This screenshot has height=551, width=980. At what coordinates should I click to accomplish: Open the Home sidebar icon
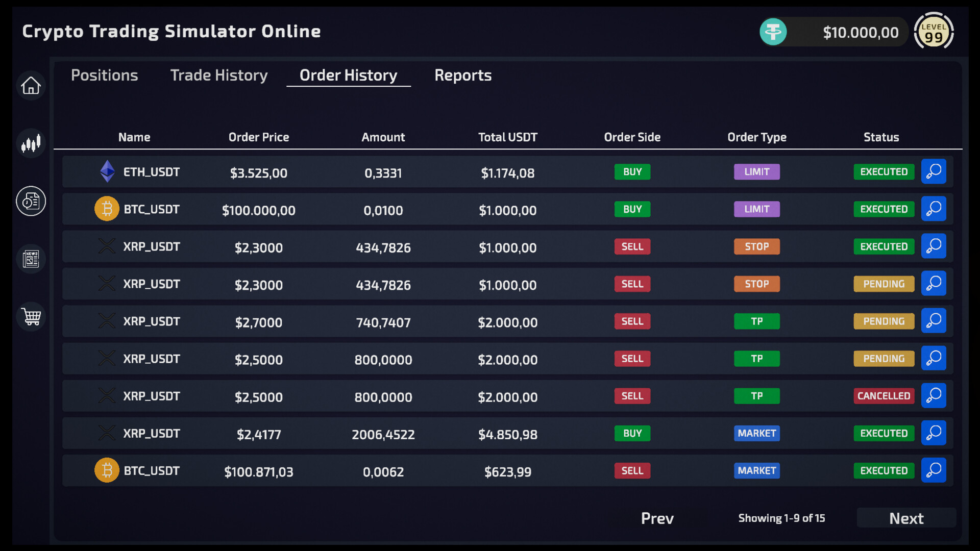(31, 85)
